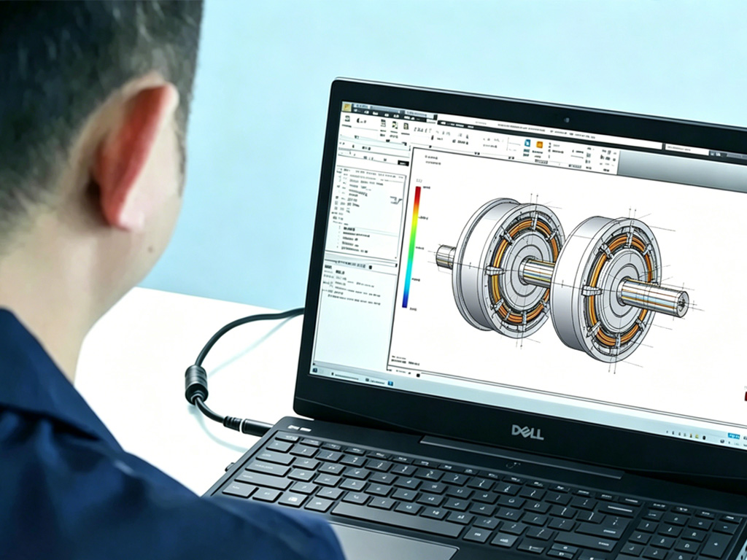
Task: Select the left rotor disc of the 3D model
Action: (x=508, y=268)
